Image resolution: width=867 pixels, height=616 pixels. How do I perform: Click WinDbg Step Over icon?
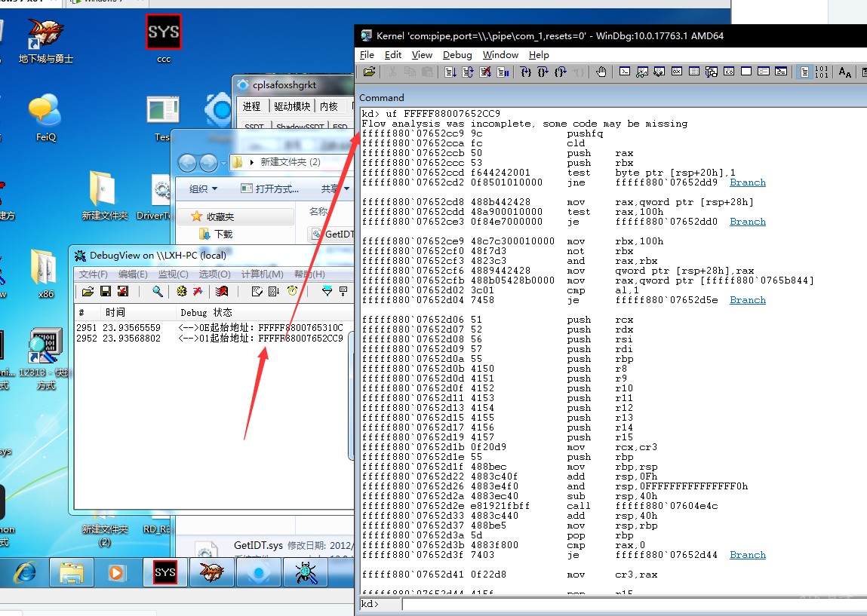tap(543, 72)
